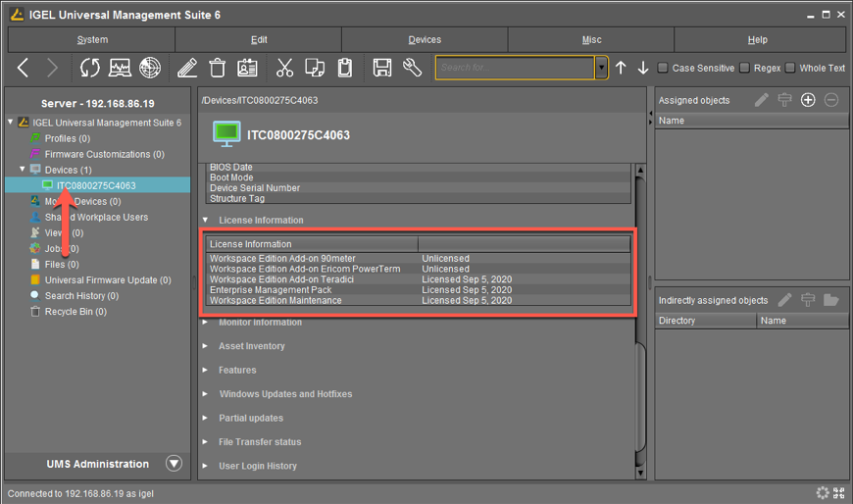Click the globe icon in the toolbar
Viewport: 853px width, 504px height.
click(150, 68)
